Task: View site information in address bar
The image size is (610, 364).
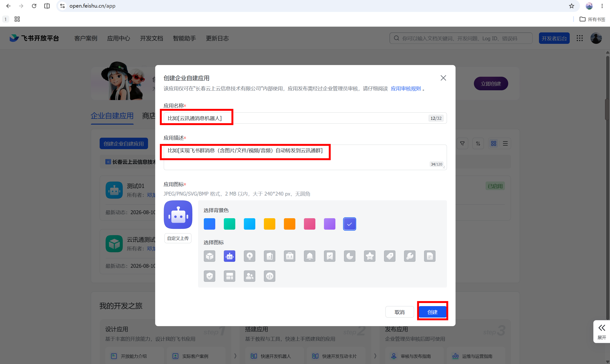Action: tap(62, 6)
